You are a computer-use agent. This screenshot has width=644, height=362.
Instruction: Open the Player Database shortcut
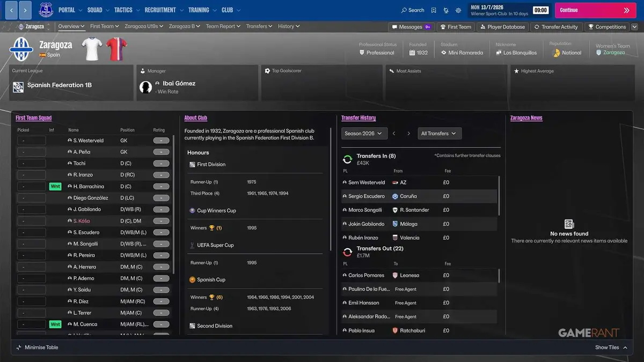(502, 27)
